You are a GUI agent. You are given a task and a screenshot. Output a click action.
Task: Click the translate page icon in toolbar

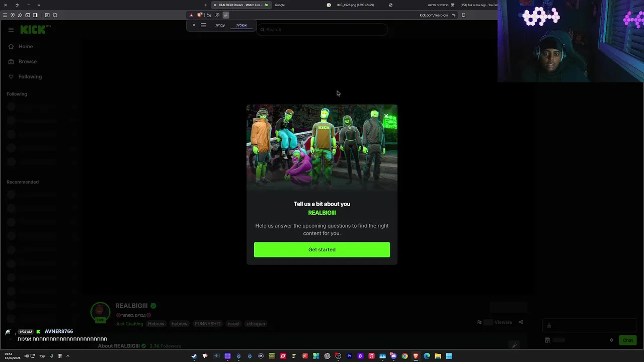click(x=225, y=15)
